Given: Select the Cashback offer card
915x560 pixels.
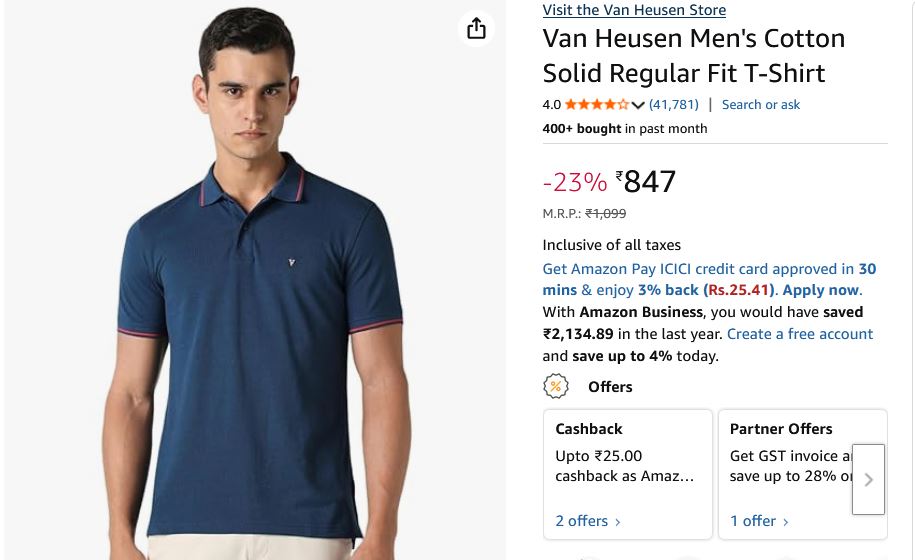Looking at the screenshot, I should 627,472.
